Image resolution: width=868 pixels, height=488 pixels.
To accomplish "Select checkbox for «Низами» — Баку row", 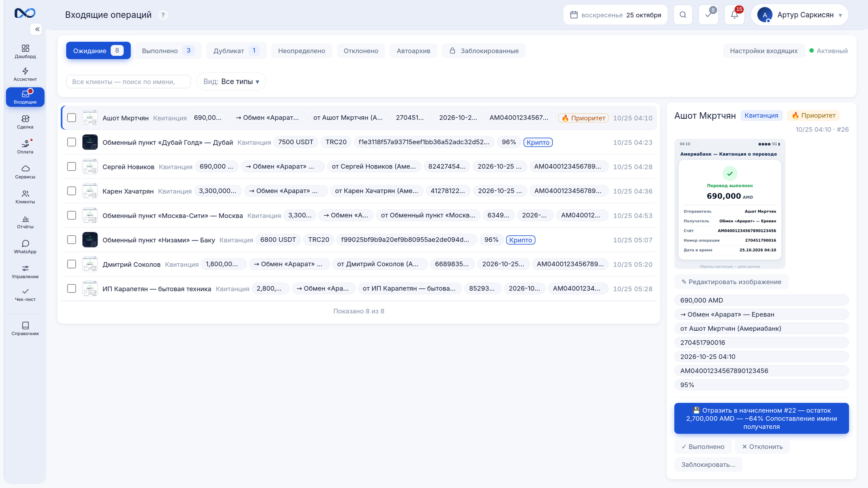I will pyautogui.click(x=71, y=240).
